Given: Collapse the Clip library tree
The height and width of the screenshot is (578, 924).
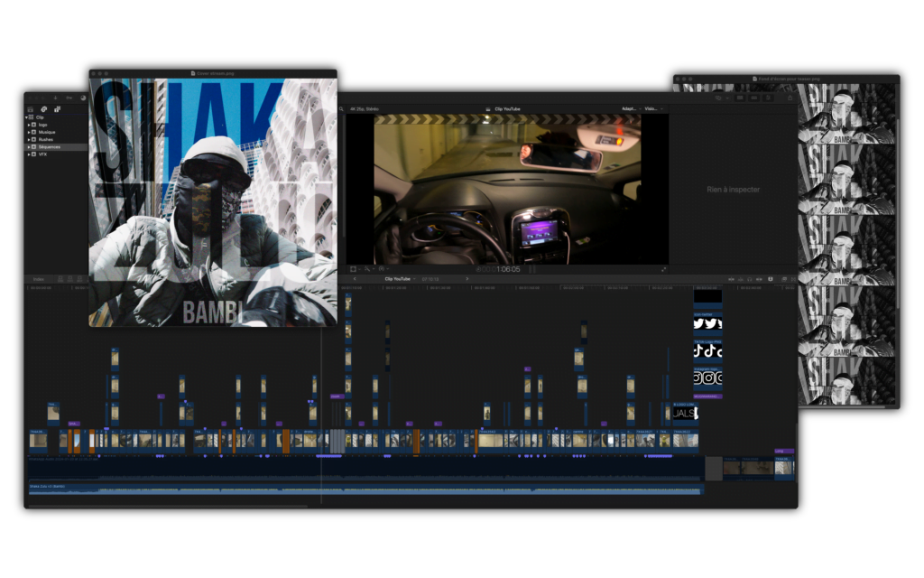Looking at the screenshot, I should 26,117.
